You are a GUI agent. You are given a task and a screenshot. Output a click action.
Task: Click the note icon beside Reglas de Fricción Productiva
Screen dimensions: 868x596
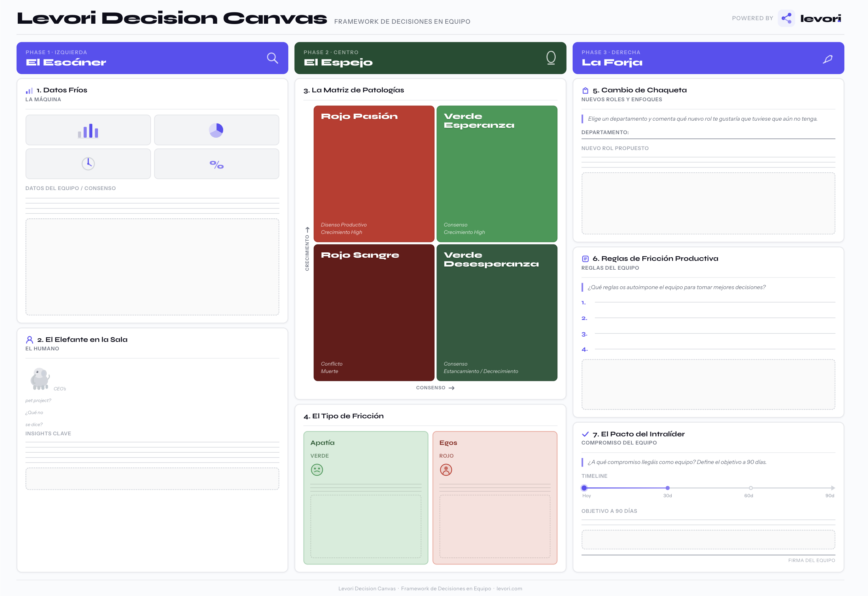(585, 259)
